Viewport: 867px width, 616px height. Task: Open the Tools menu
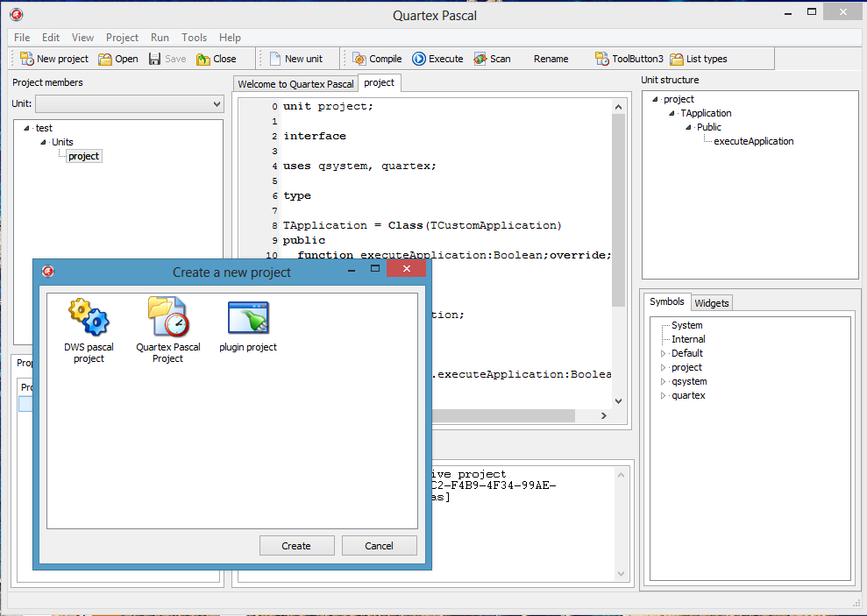point(194,38)
